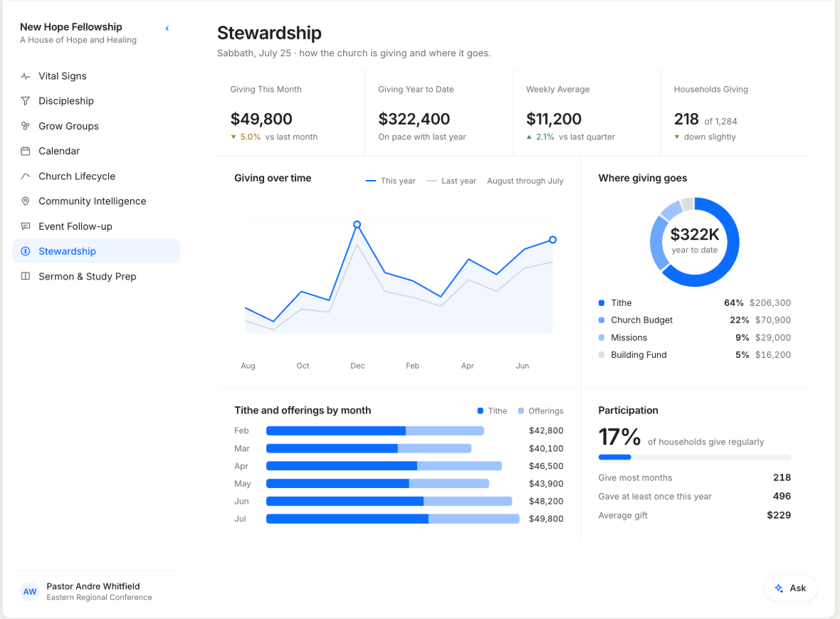
Task: Click Building Fund amount $16,200
Action: tap(773, 355)
